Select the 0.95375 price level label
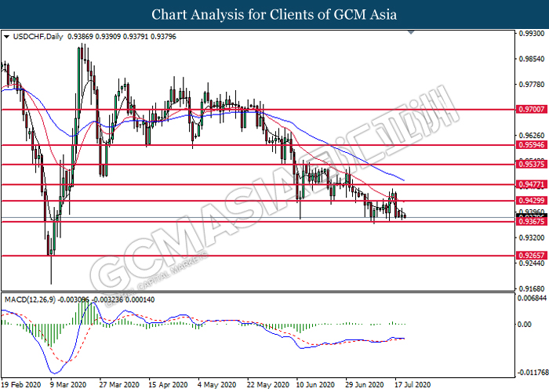Viewport: 549px width, 392px height. 532,164
